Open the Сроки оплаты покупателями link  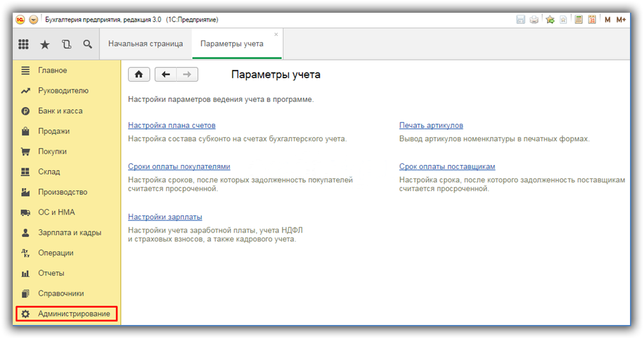point(179,166)
